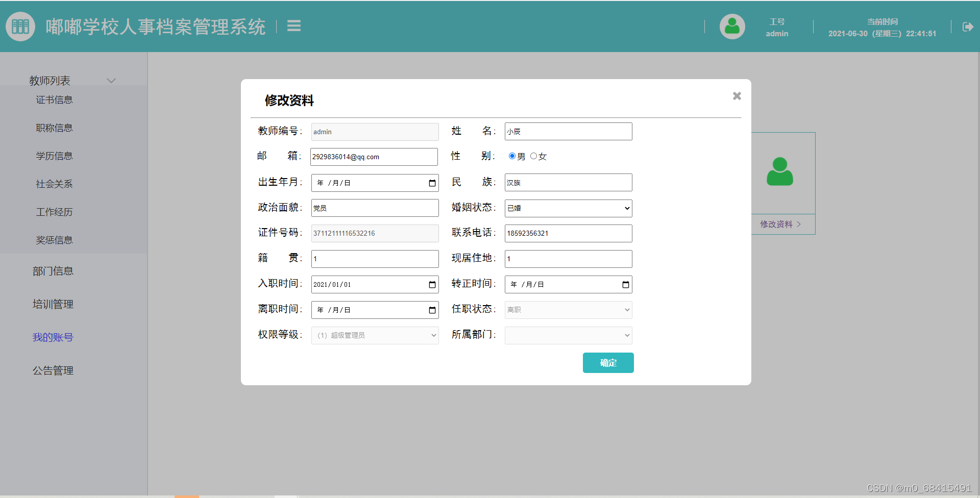This screenshot has height=498, width=980.
Task: Go to 部门信息 in sidebar
Action: (53, 271)
